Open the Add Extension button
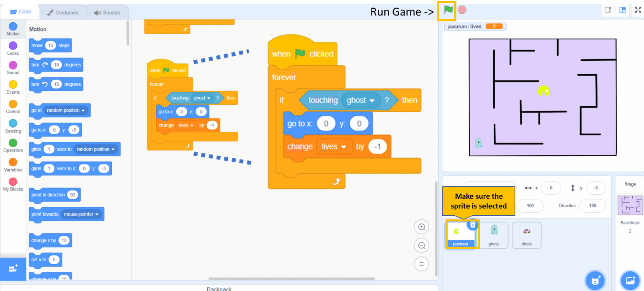Image resolution: width=644 pixels, height=291 pixels. [x=13, y=269]
